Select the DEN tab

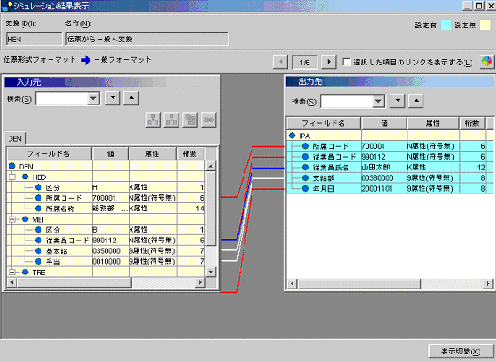pos(15,139)
